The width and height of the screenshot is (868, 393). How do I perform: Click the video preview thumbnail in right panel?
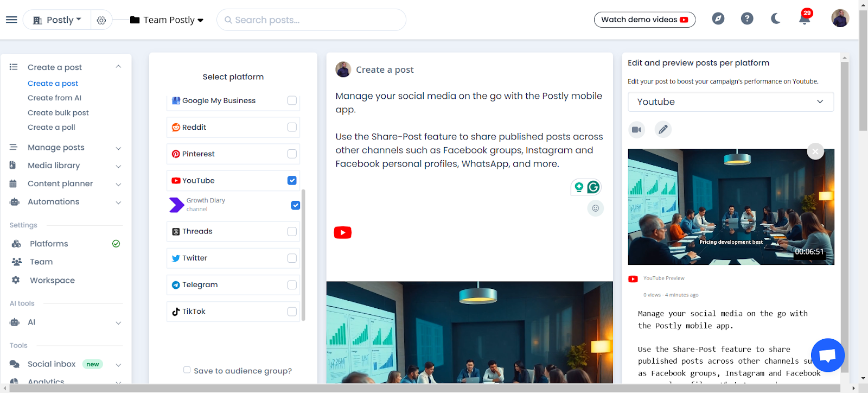[731, 207]
